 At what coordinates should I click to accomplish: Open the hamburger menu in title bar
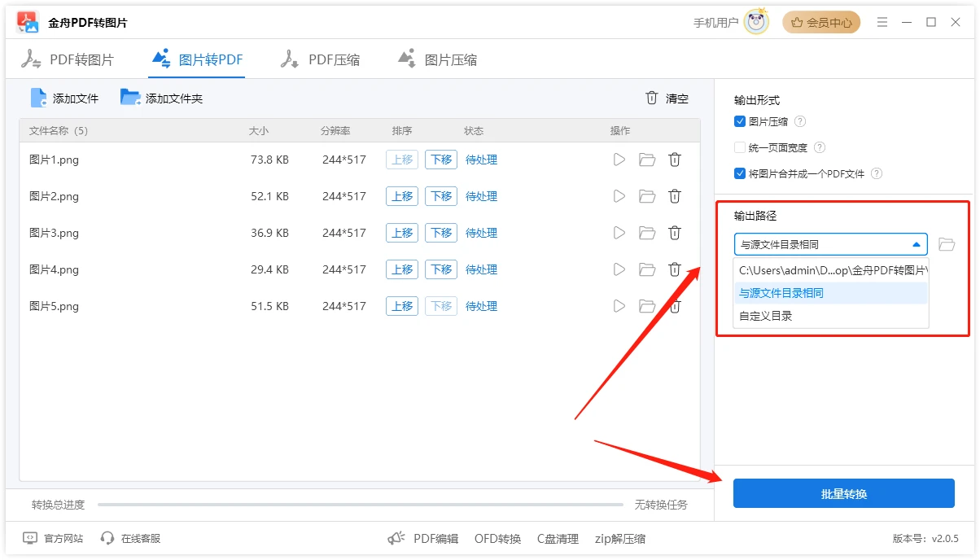[x=882, y=23]
